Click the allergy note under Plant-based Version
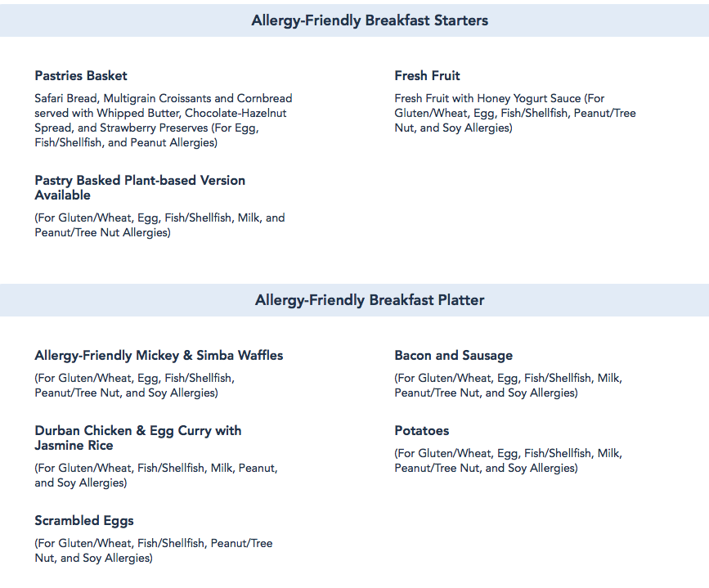Screen dimensions: 709x588 pyautogui.click(x=159, y=225)
